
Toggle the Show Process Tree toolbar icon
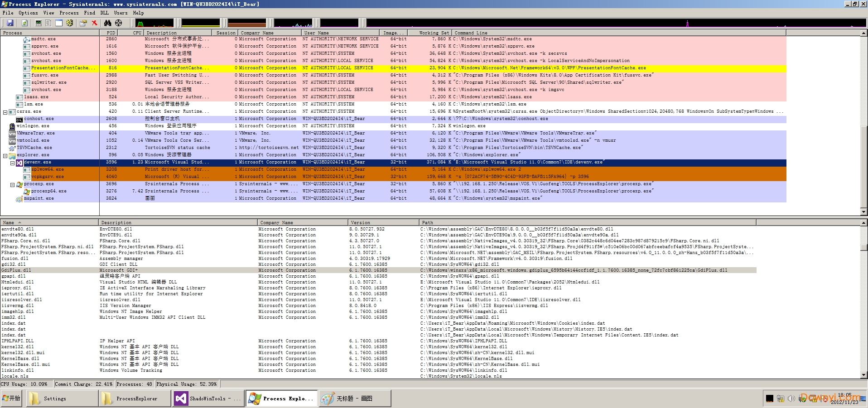[48, 23]
